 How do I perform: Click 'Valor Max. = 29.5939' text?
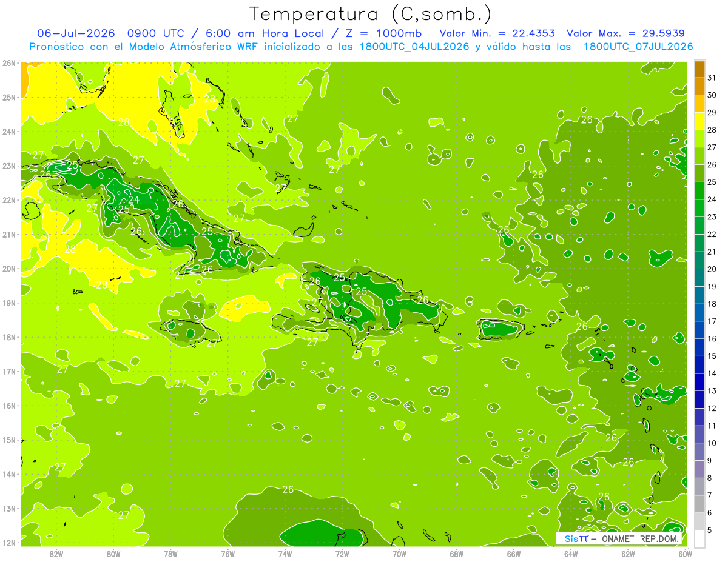coord(626,33)
